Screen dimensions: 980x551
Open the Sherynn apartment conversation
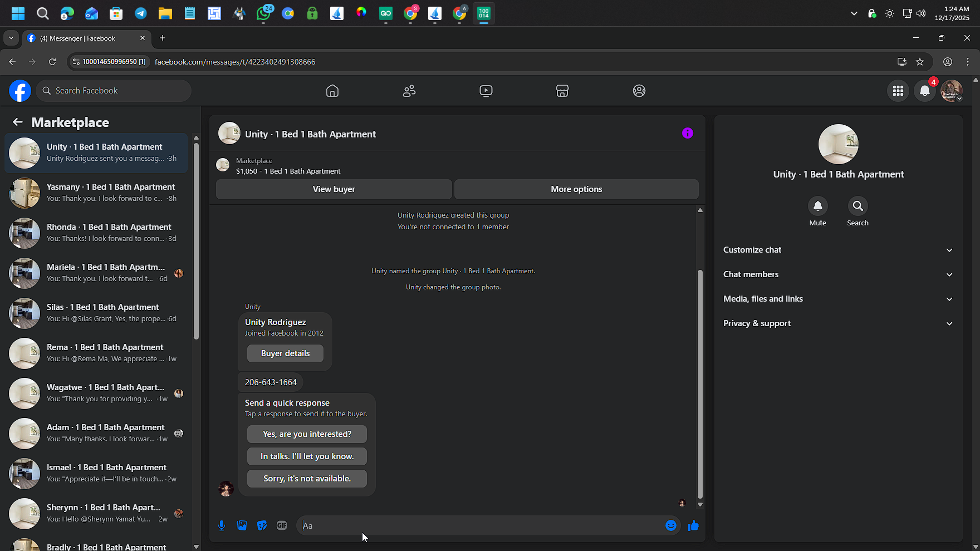[96, 514]
